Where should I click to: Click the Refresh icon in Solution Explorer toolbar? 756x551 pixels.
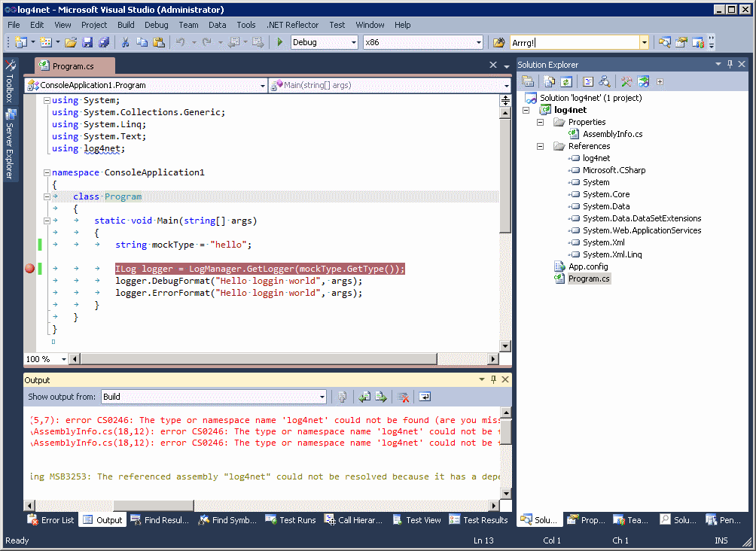566,81
